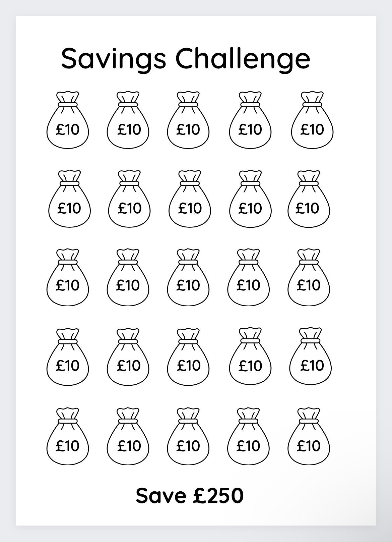This screenshot has height=542, width=392.
Task: Click the first bag in fourth row
Action: click(x=68, y=356)
